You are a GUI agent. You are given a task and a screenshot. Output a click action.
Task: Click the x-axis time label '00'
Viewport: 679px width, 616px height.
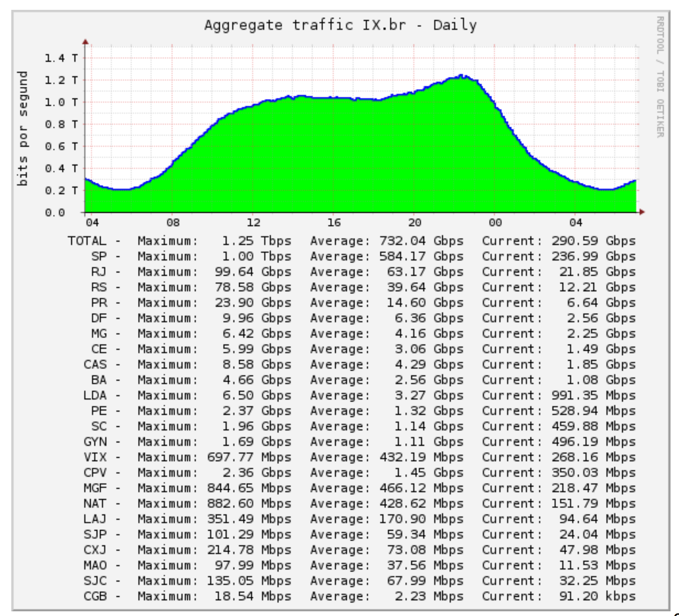[495, 223]
